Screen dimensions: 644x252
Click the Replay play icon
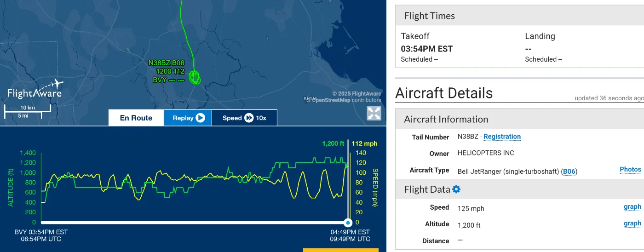click(200, 118)
